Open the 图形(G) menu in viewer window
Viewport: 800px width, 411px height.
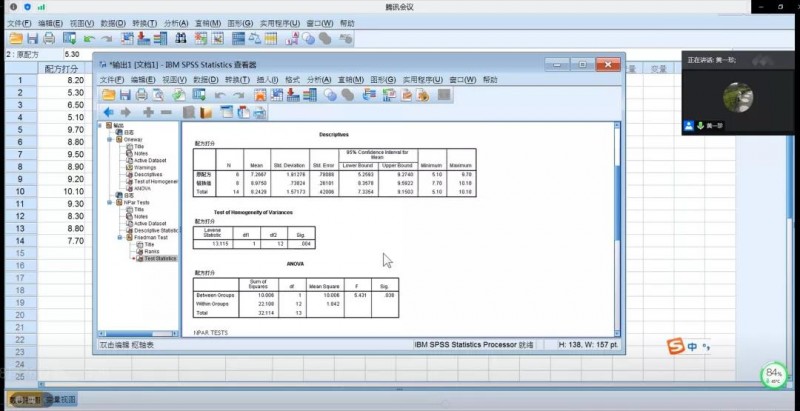coord(382,79)
